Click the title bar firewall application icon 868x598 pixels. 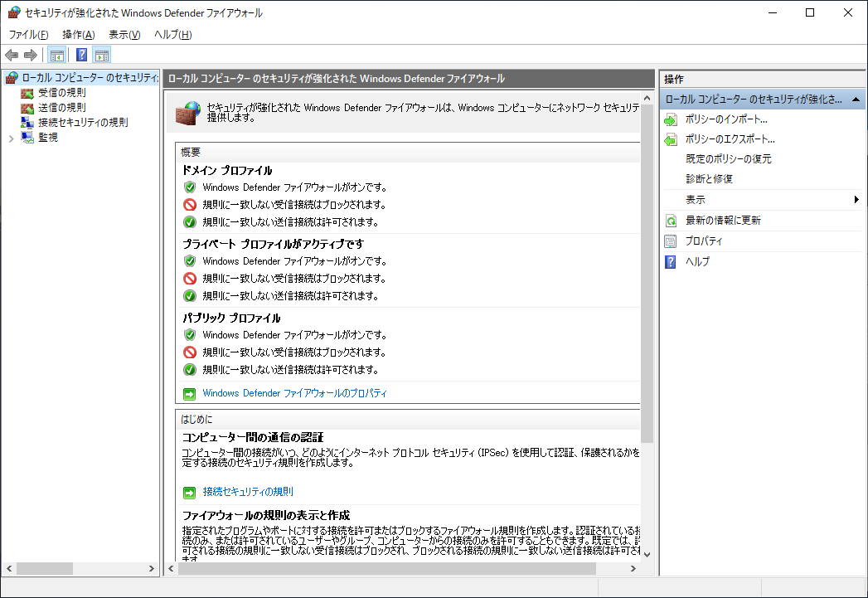pyautogui.click(x=14, y=12)
